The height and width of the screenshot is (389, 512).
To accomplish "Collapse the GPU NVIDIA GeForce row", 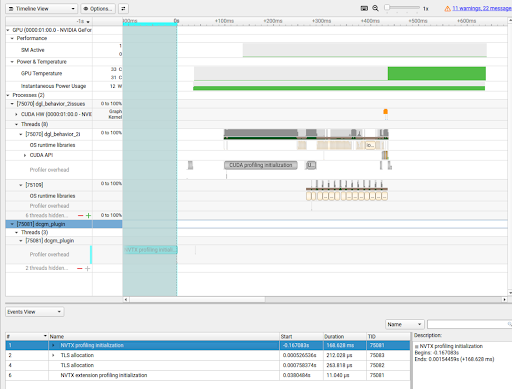I will coord(8,30).
